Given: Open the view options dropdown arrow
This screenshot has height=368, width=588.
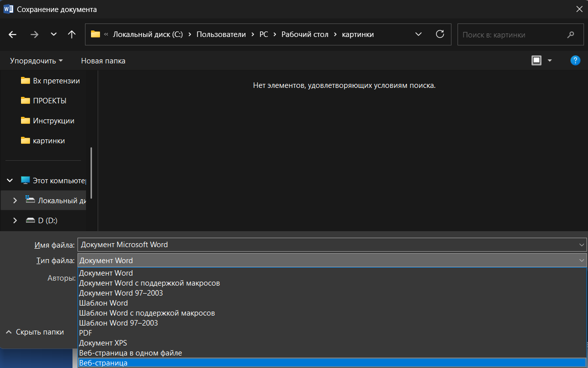Looking at the screenshot, I should tap(550, 60).
